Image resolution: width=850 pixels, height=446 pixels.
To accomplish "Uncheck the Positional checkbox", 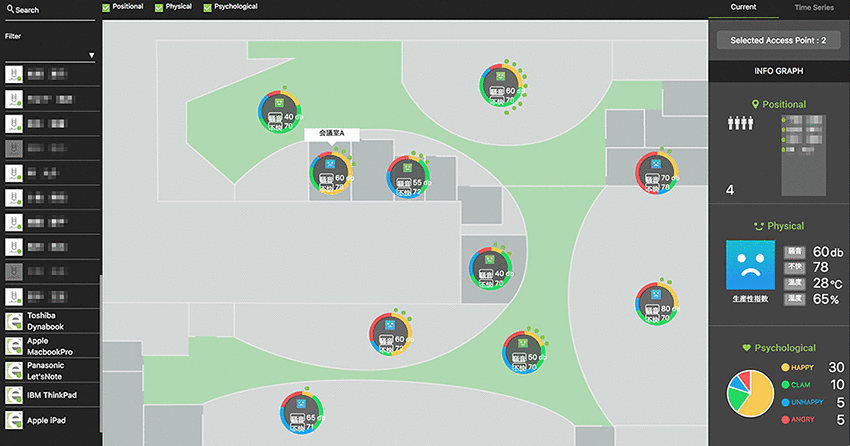I will (x=107, y=7).
